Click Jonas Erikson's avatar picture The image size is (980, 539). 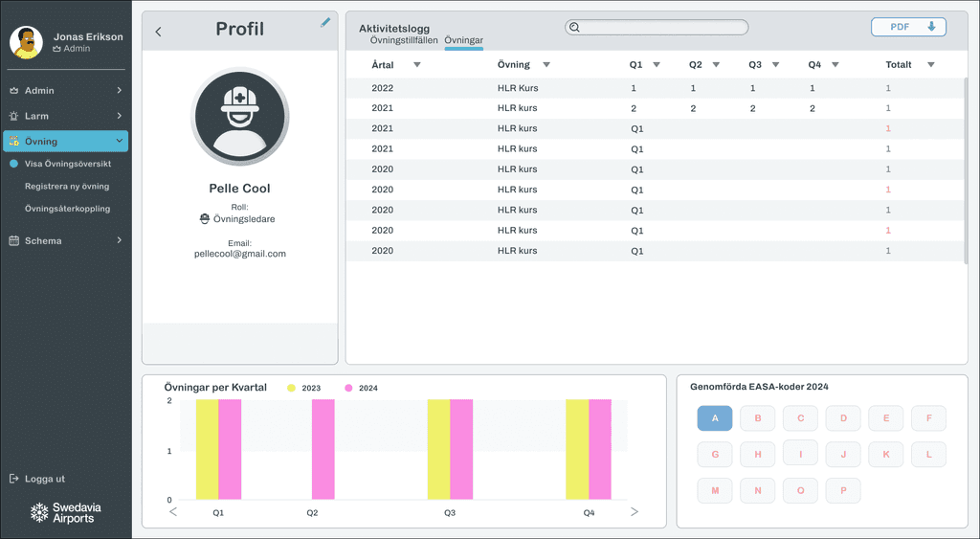click(x=26, y=42)
